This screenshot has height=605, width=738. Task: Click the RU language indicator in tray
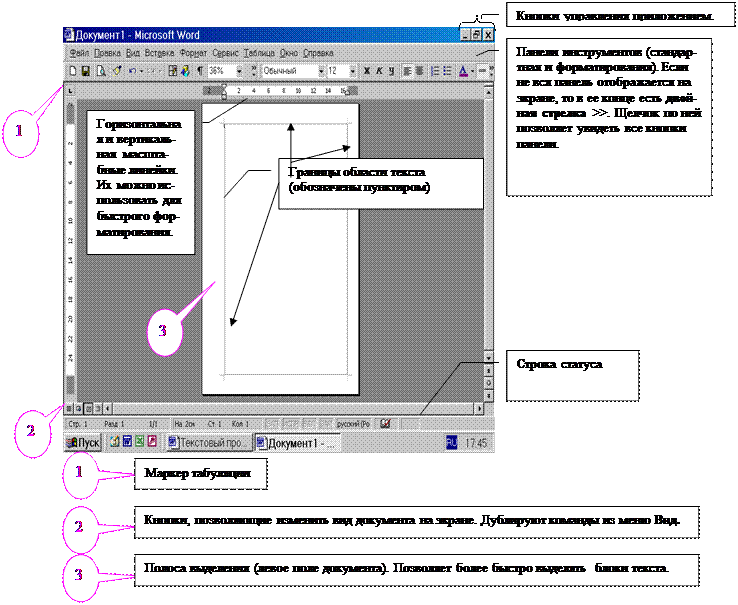point(451,443)
